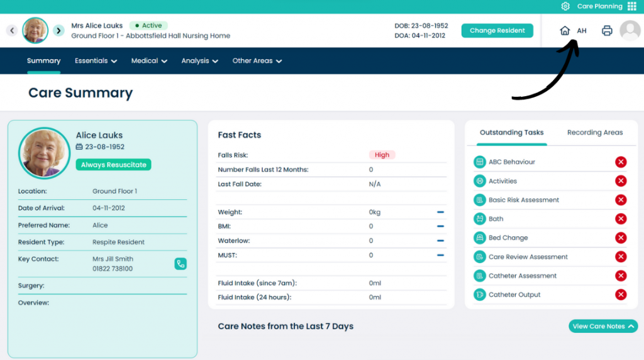Click Bed Change task icon
This screenshot has height=360, width=644.
pos(479,237)
